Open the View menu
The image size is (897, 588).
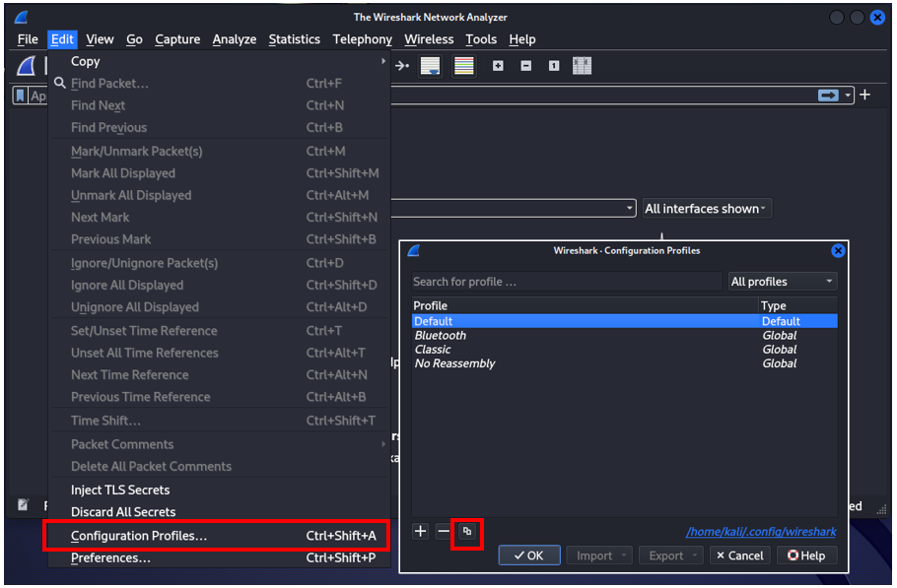(100, 39)
